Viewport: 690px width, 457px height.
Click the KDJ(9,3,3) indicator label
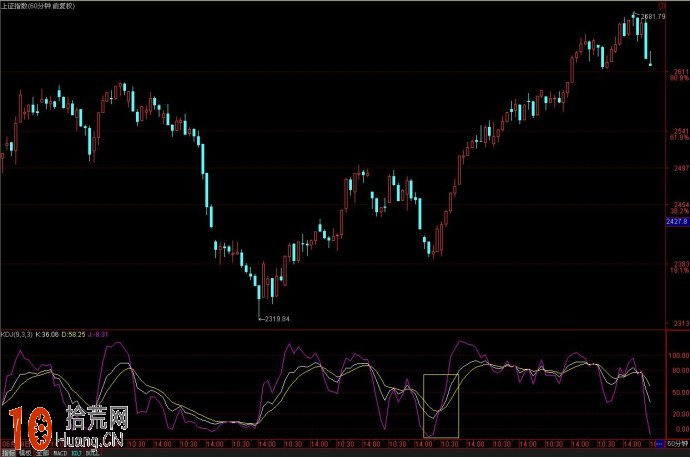click(x=17, y=334)
